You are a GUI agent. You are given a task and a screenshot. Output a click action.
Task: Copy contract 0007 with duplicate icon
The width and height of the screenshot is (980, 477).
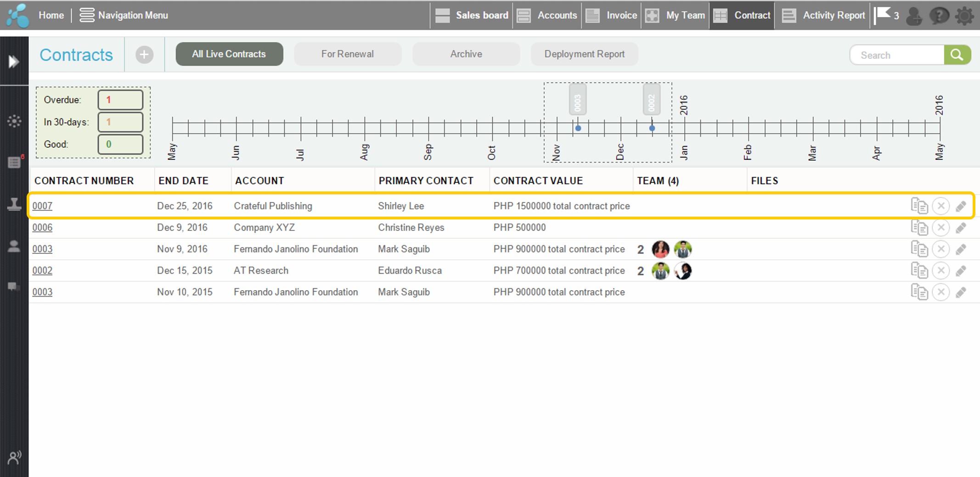919,206
